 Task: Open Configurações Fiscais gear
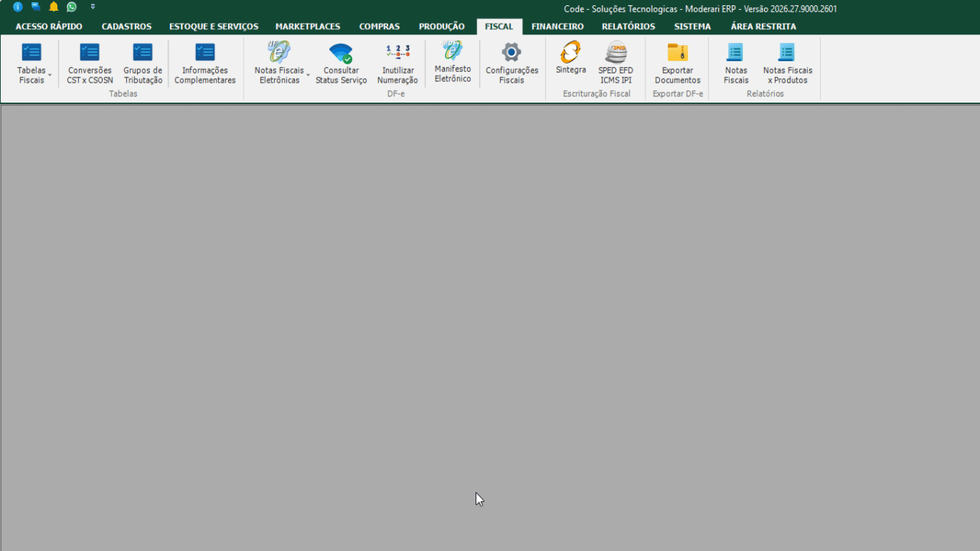pos(511,52)
